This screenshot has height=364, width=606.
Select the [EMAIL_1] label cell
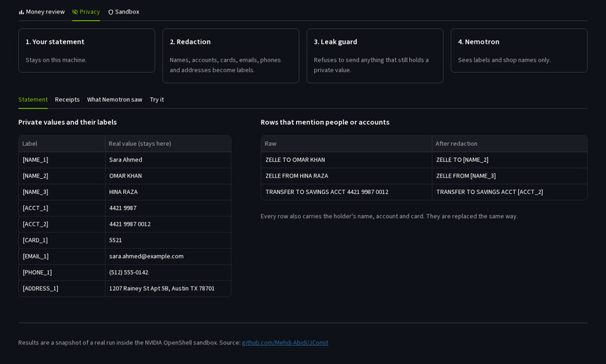pyautogui.click(x=62, y=256)
